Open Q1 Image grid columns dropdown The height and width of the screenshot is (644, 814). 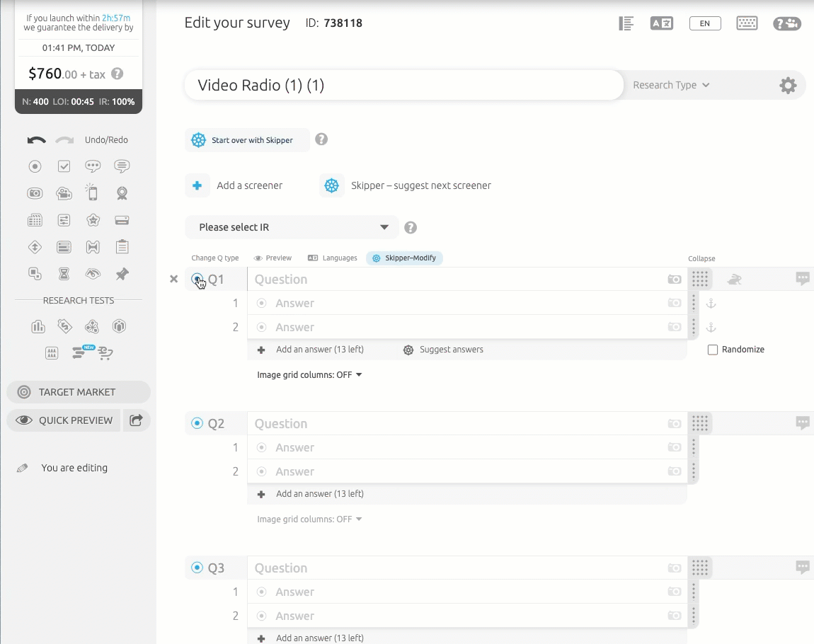click(309, 375)
